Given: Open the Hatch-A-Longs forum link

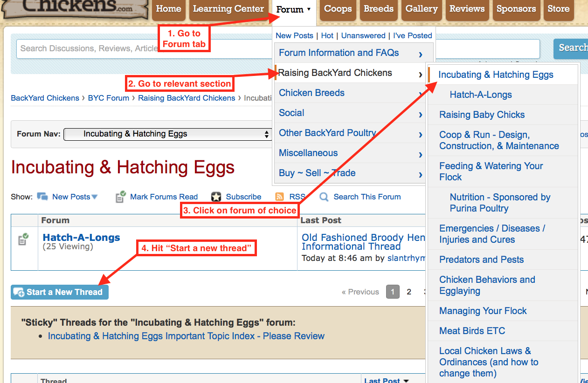Looking at the screenshot, I should click(81, 238).
